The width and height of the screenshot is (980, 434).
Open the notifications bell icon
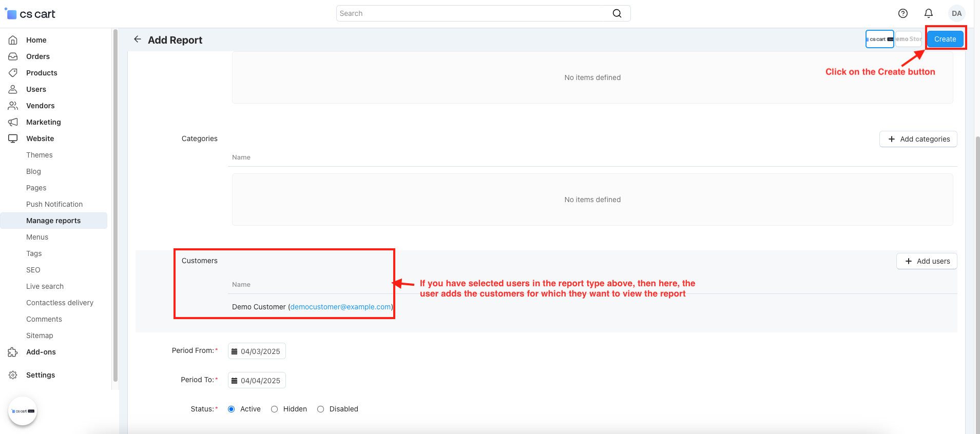pyautogui.click(x=928, y=13)
